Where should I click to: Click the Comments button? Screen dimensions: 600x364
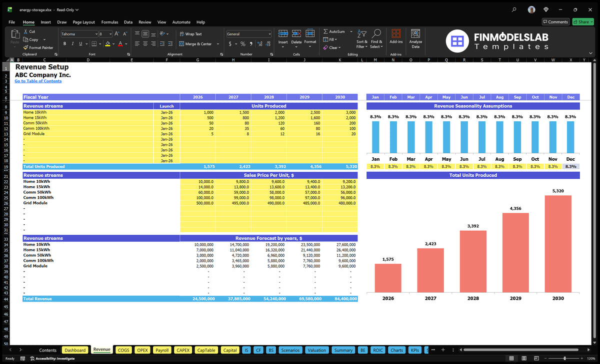tap(555, 22)
